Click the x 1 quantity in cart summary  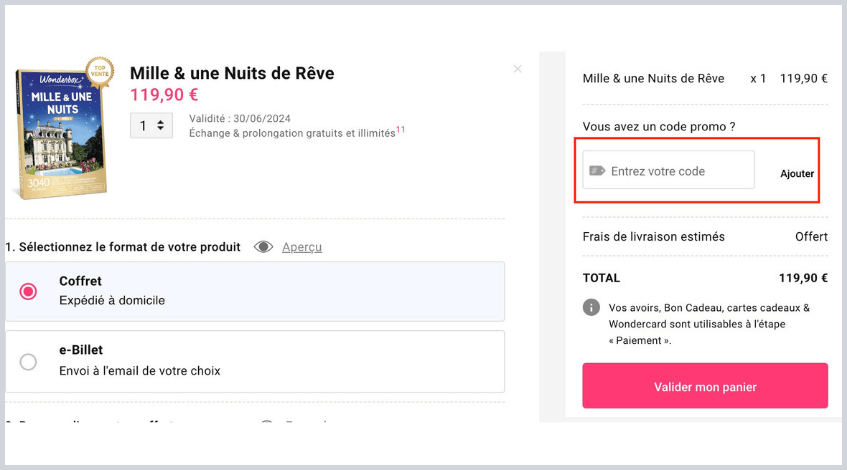(x=758, y=78)
